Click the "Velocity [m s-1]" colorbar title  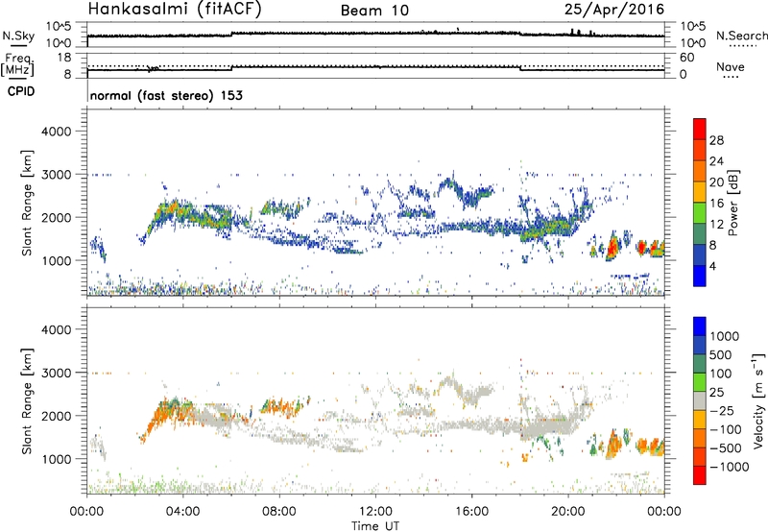(x=758, y=400)
